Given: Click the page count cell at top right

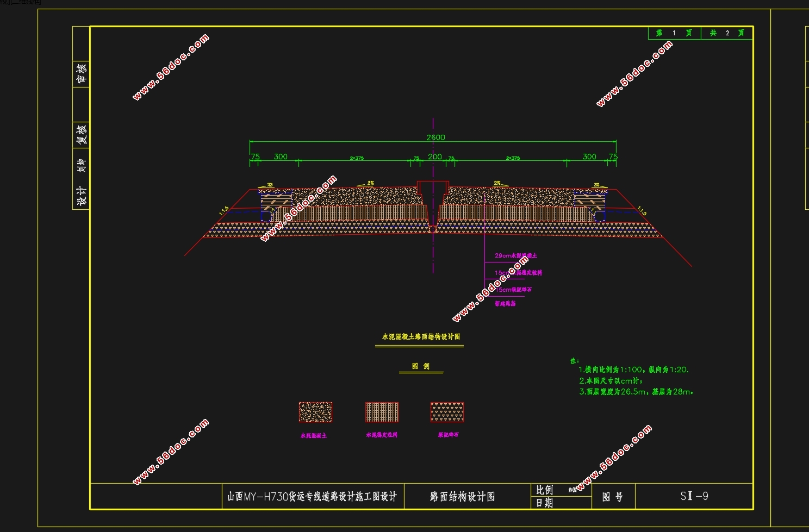Looking at the screenshot, I should (726, 33).
